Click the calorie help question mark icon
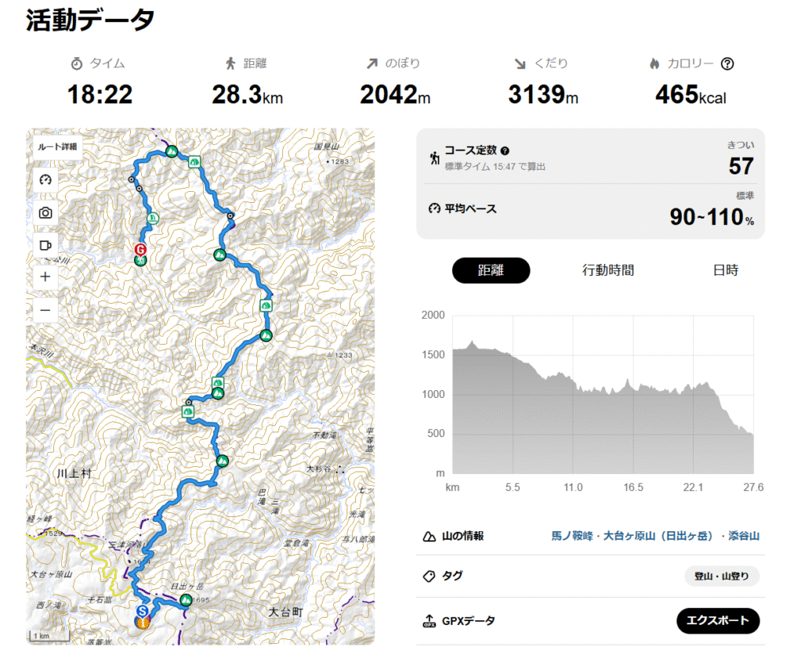 727,63
